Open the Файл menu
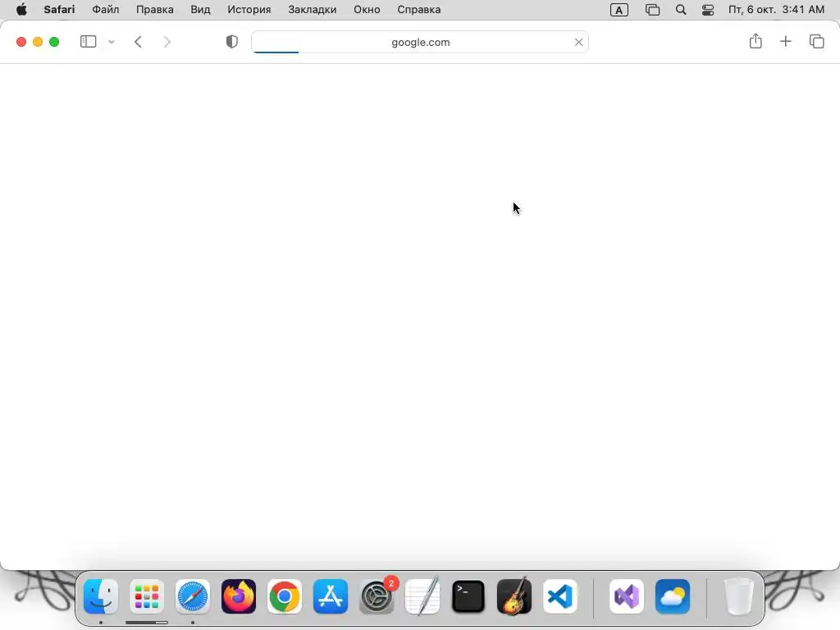Viewport: 840px width, 630px height. click(106, 10)
